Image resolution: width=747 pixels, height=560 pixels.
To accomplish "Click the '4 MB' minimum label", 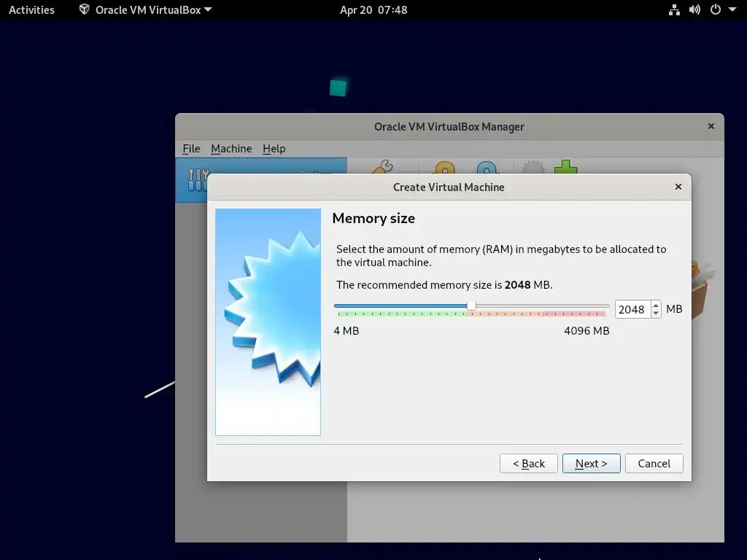I will [x=347, y=330].
